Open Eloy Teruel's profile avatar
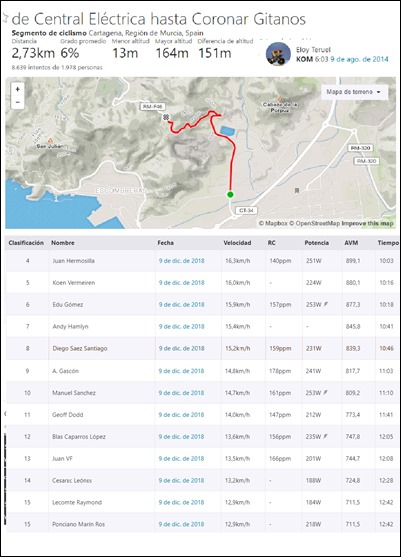 click(x=278, y=54)
